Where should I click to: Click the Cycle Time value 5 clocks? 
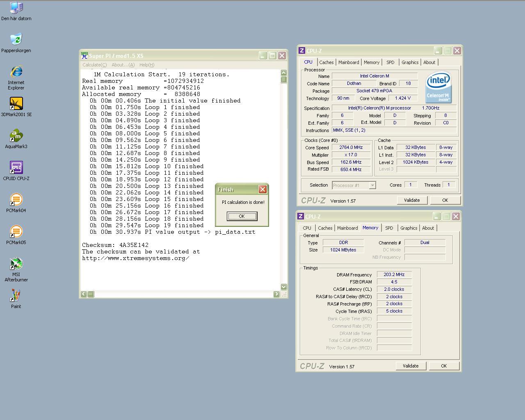tap(394, 311)
